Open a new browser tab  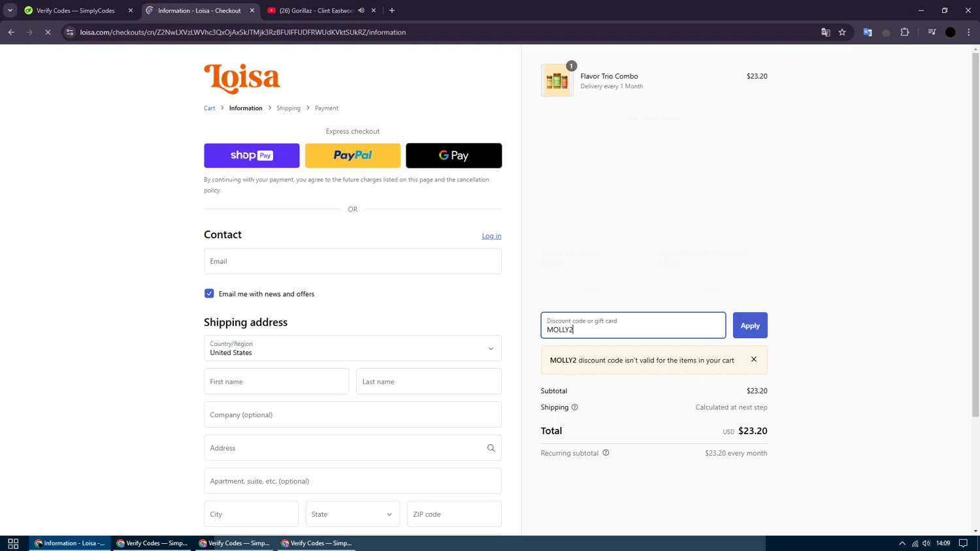pos(392,10)
